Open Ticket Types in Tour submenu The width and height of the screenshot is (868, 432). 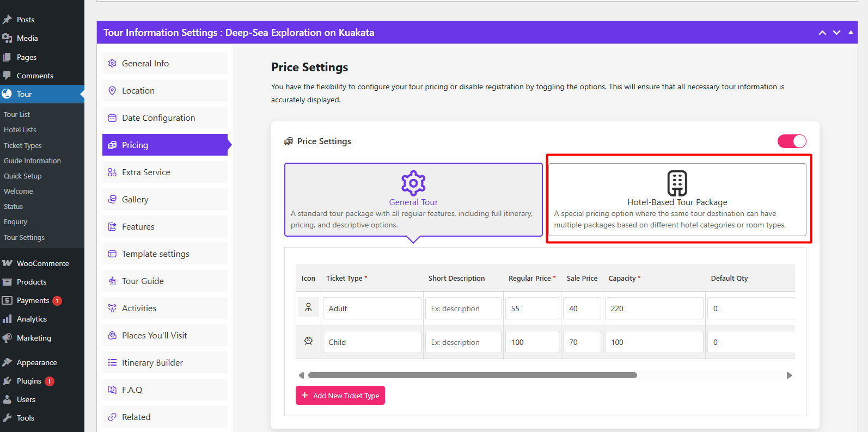point(23,145)
